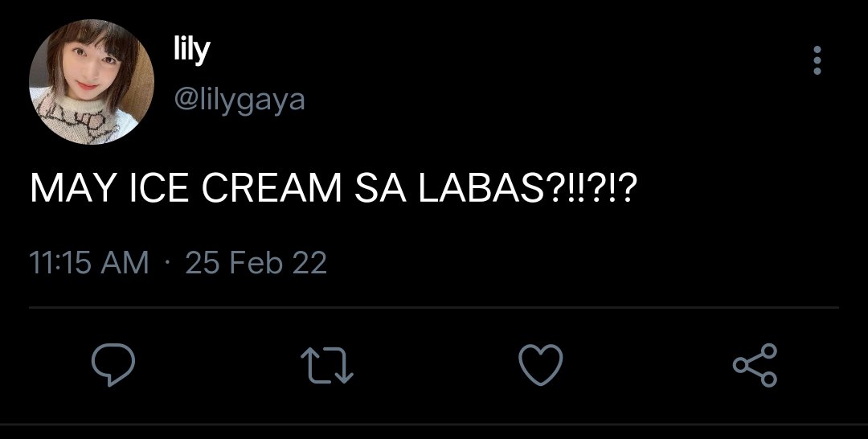Open the three-dot more options menu

(817, 60)
